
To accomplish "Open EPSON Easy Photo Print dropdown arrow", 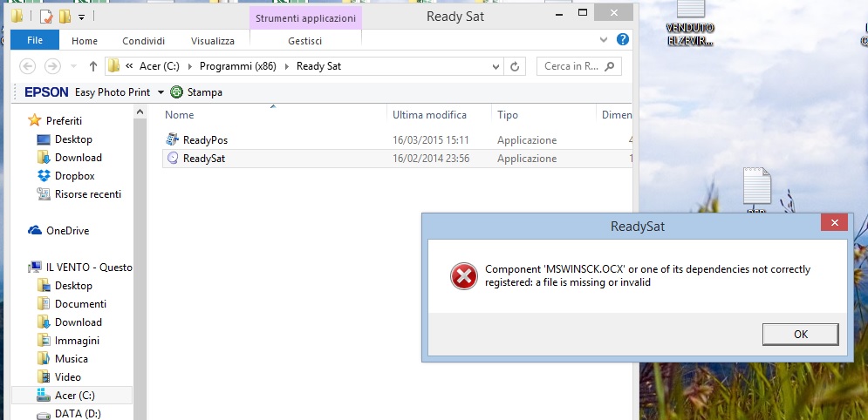I will click(x=161, y=92).
